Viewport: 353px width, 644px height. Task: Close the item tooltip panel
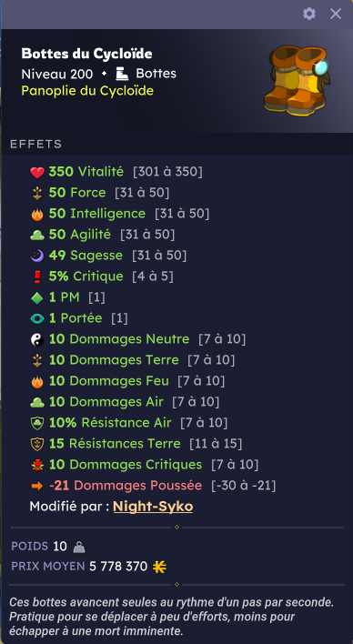tap(336, 14)
